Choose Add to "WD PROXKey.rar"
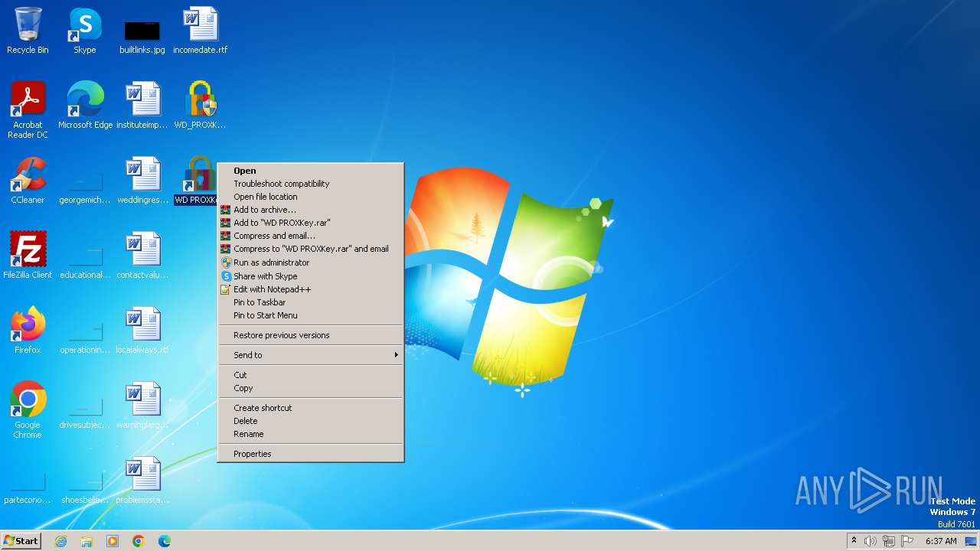980x551 pixels. pos(310,223)
